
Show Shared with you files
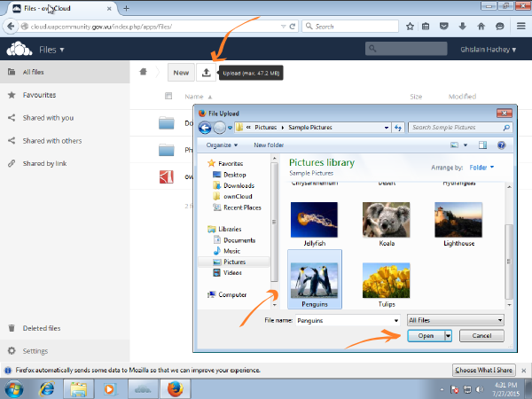coord(65,118)
